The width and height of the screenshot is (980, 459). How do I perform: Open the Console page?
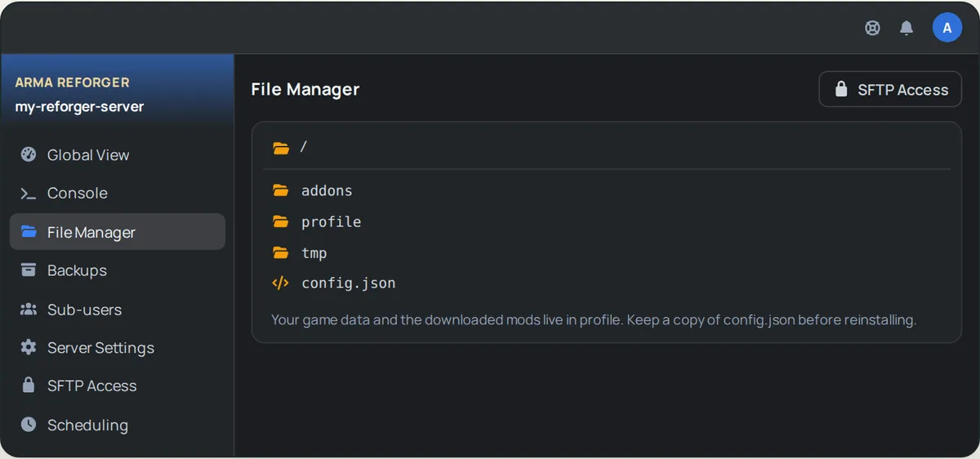118,194
